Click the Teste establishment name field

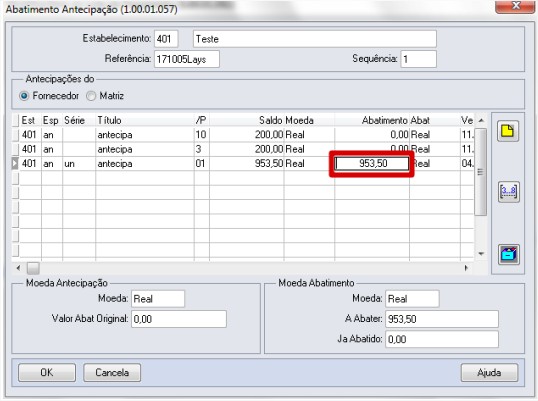315,39
